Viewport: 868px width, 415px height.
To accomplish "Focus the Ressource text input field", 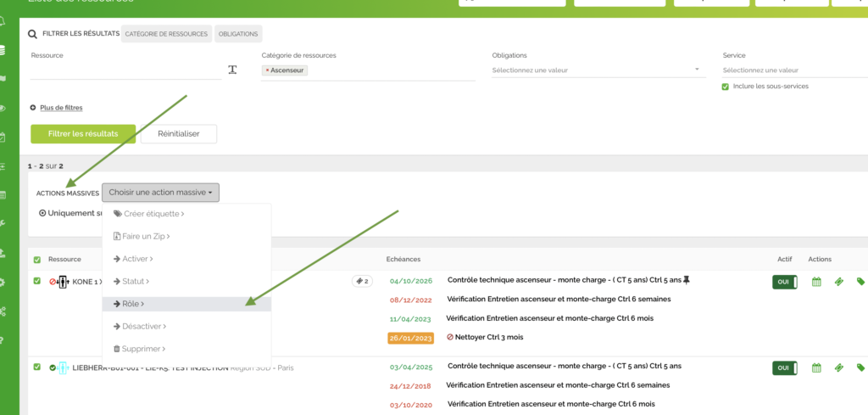I will click(x=125, y=70).
